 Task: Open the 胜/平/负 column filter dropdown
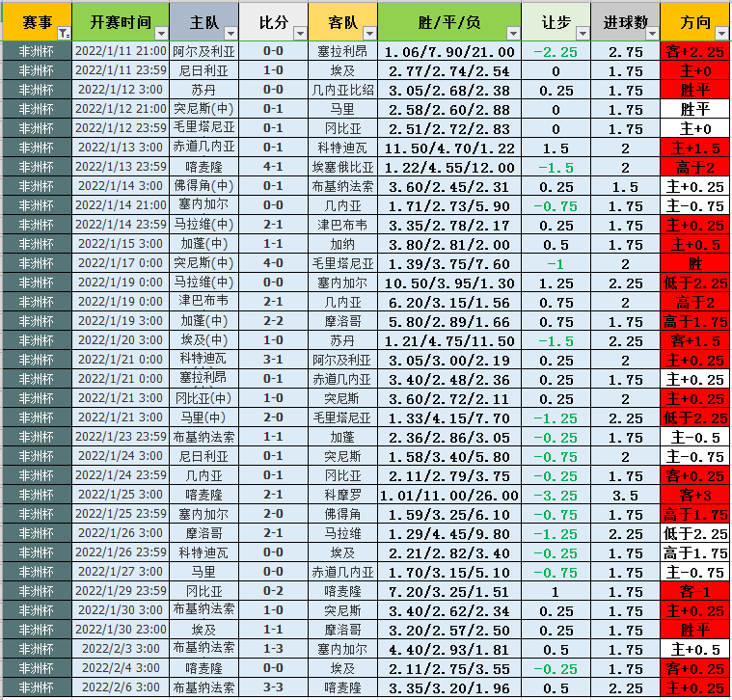(x=513, y=34)
